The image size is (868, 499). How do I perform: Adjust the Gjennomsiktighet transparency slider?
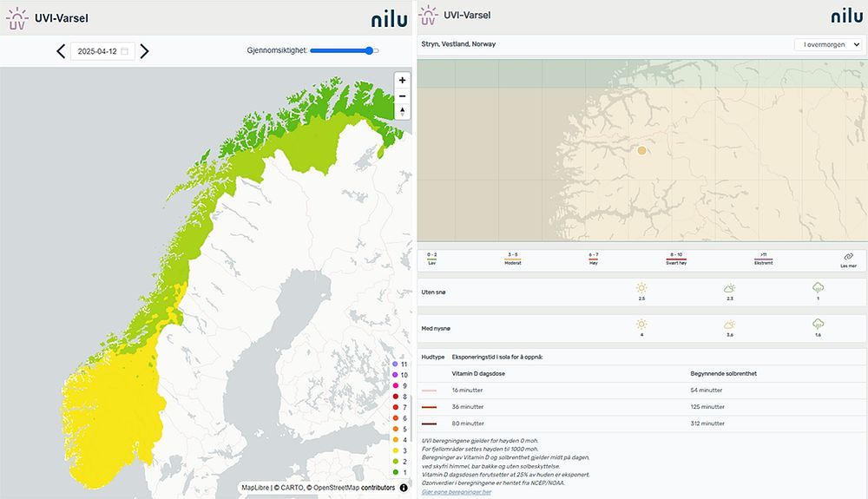(x=345, y=50)
